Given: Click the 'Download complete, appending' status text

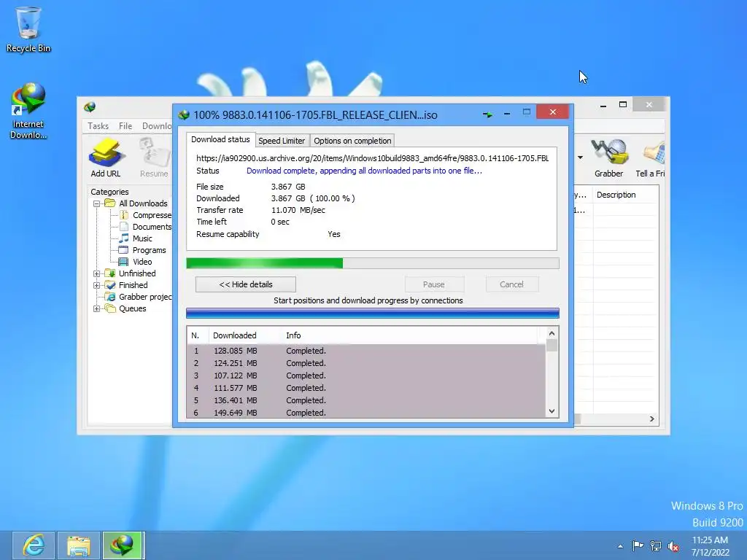Looking at the screenshot, I should [x=364, y=171].
